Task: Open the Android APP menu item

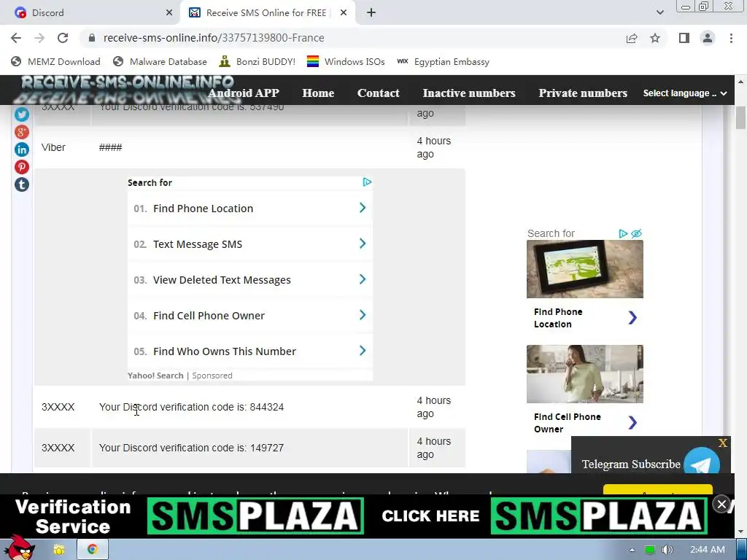Action: (x=244, y=93)
